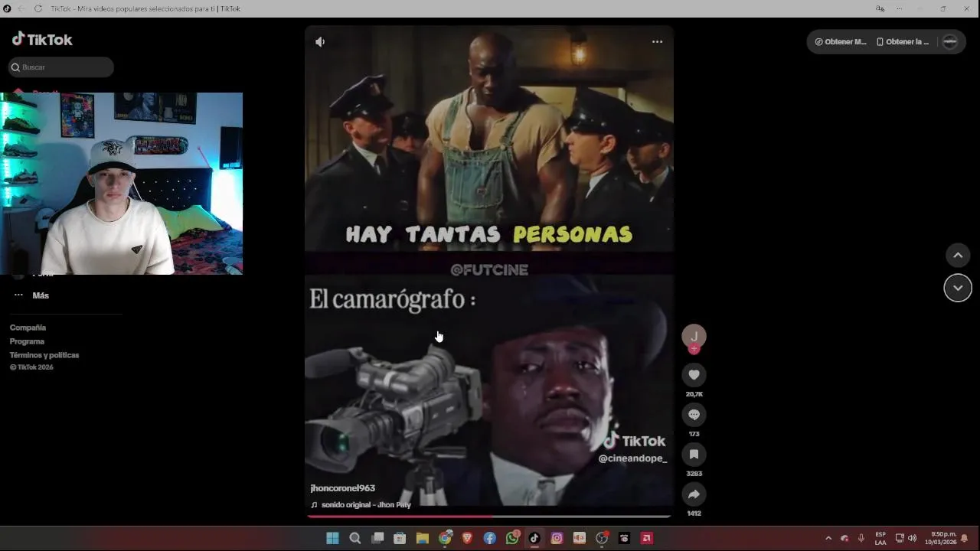This screenshot has height=551, width=980.
Task: Open the notifications bell in the tray
Action: point(965,539)
